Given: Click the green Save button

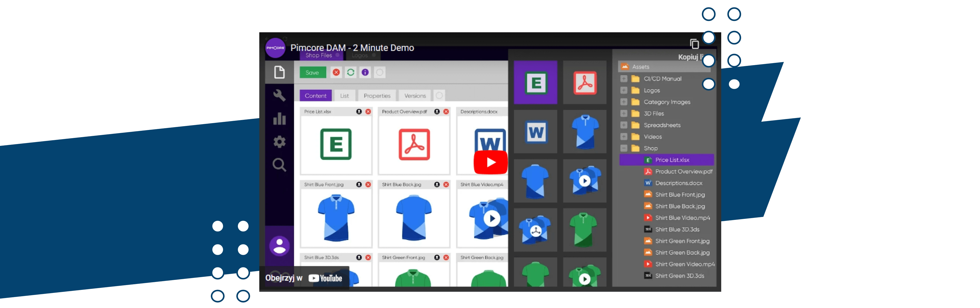Looking at the screenshot, I should tap(313, 72).
